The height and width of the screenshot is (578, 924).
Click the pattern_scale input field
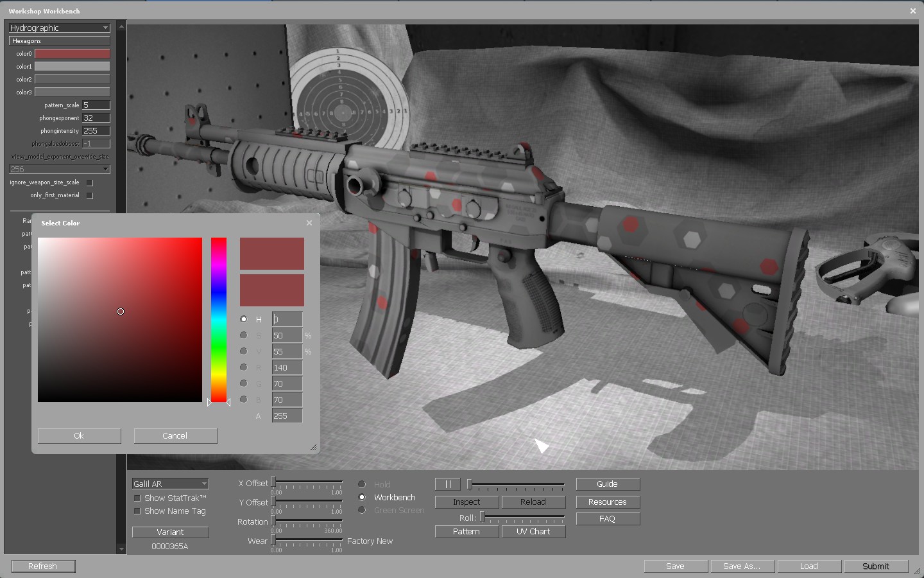coord(96,105)
